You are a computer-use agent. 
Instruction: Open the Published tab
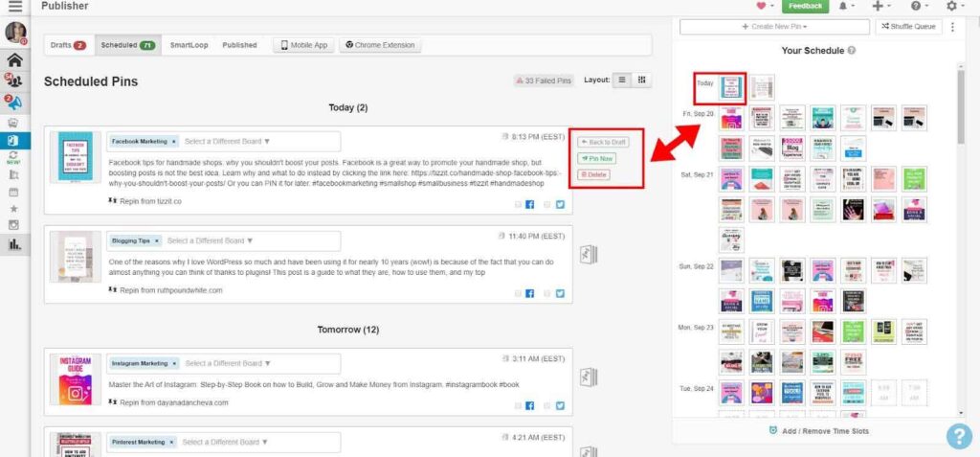coord(239,45)
